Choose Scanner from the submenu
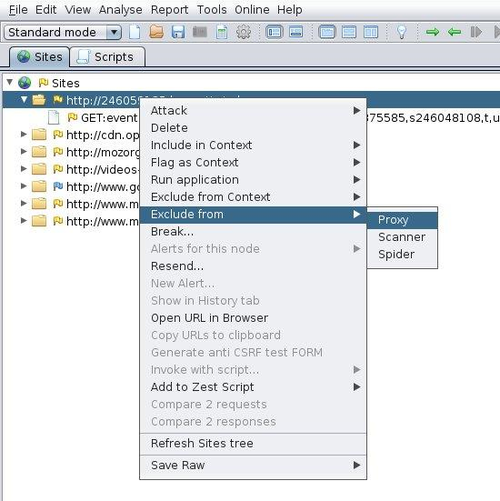Viewport: 500px width, 501px height. point(402,237)
